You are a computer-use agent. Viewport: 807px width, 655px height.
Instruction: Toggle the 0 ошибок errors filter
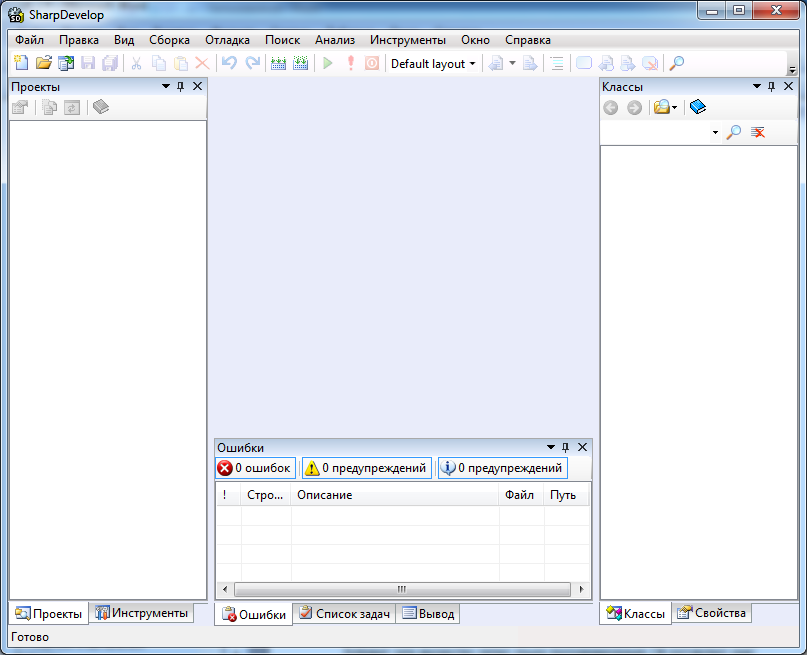click(256, 468)
